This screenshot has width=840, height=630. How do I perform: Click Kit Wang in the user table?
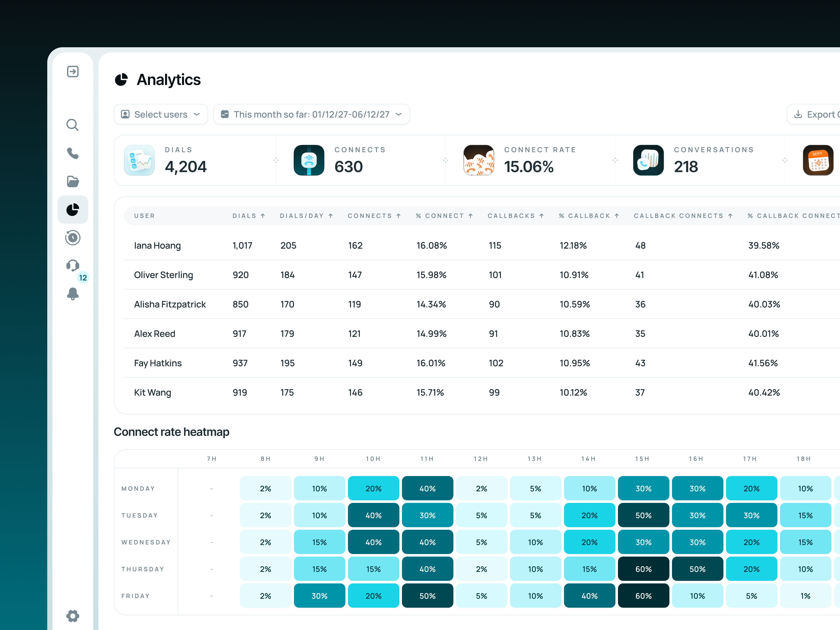pos(152,393)
